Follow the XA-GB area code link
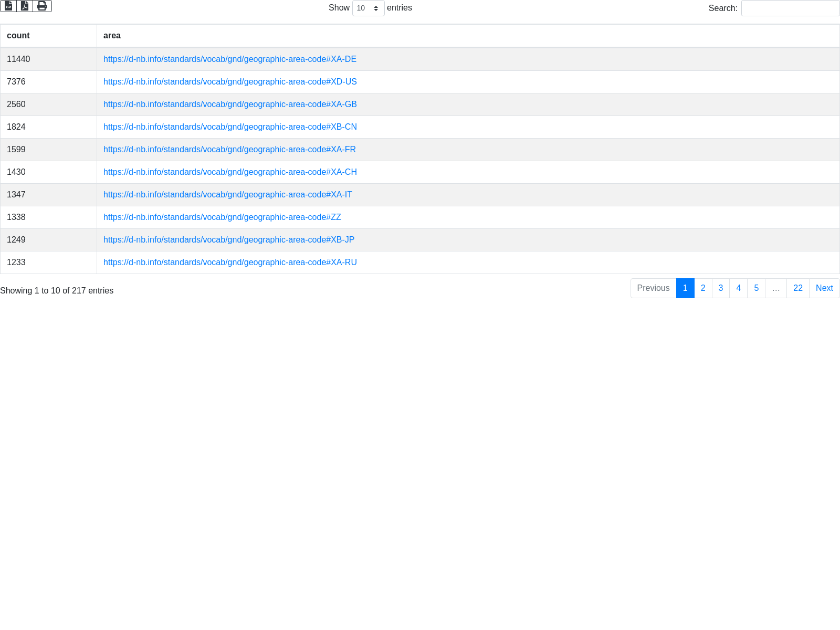This screenshot has width=840, height=630. pos(230,104)
